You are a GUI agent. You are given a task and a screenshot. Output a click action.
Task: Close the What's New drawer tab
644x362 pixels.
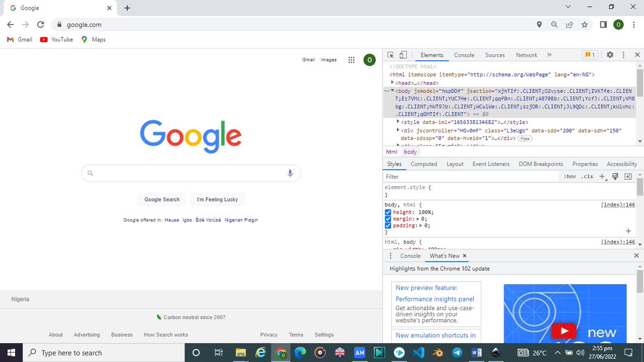coord(465,256)
